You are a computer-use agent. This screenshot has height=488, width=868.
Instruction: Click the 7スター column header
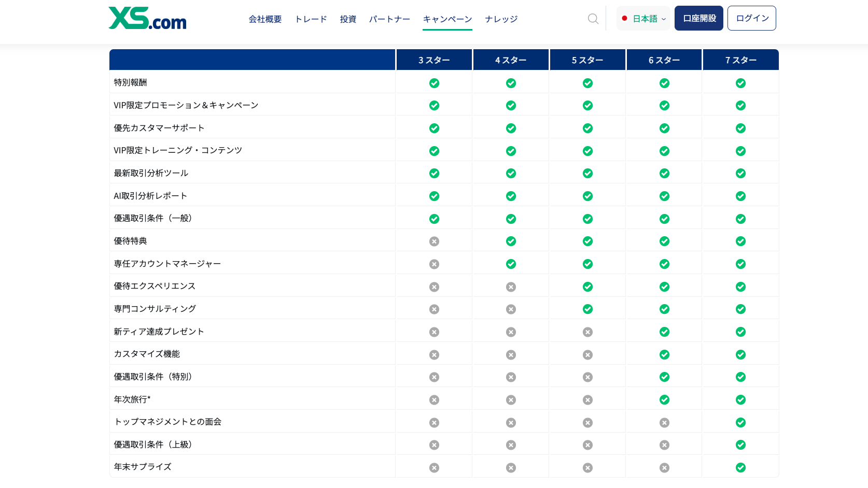pyautogui.click(x=740, y=60)
